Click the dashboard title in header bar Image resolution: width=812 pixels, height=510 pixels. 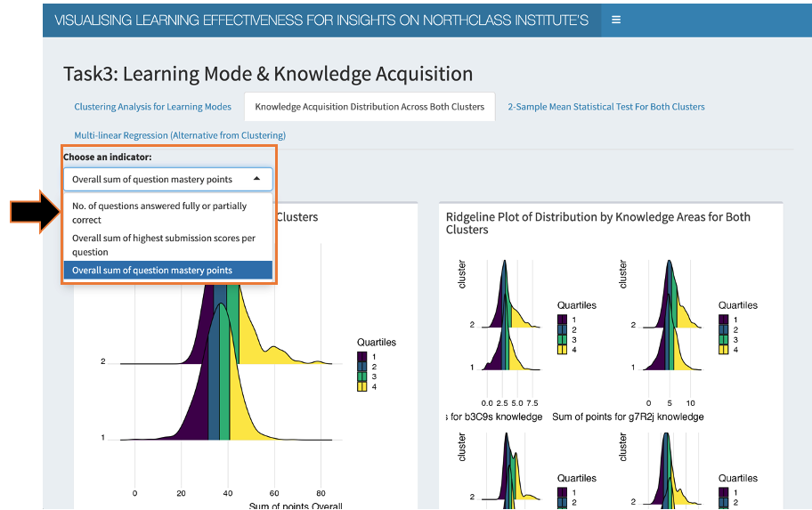click(x=321, y=20)
